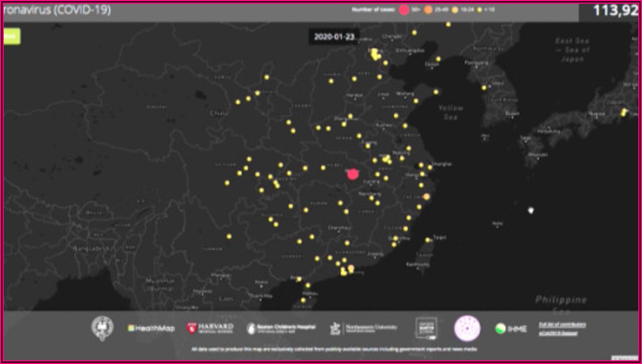Click the University of Oxford crest logo
The image size is (642, 364).
pyautogui.click(x=102, y=327)
